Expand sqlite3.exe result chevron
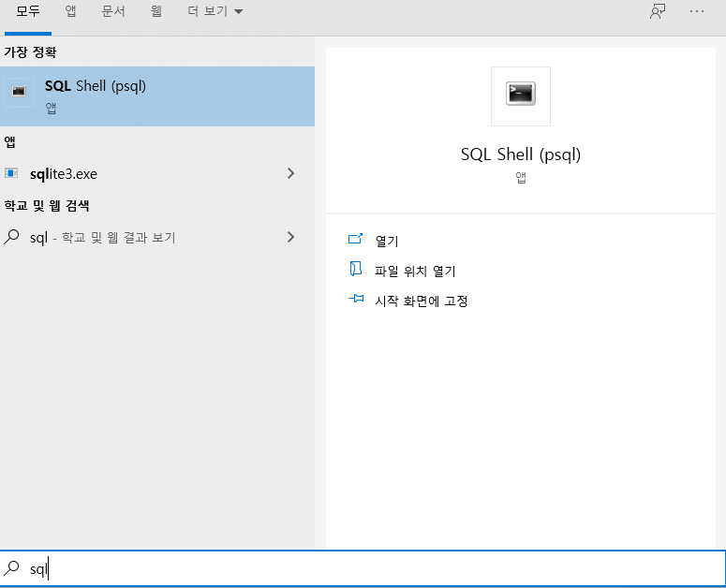 click(290, 173)
